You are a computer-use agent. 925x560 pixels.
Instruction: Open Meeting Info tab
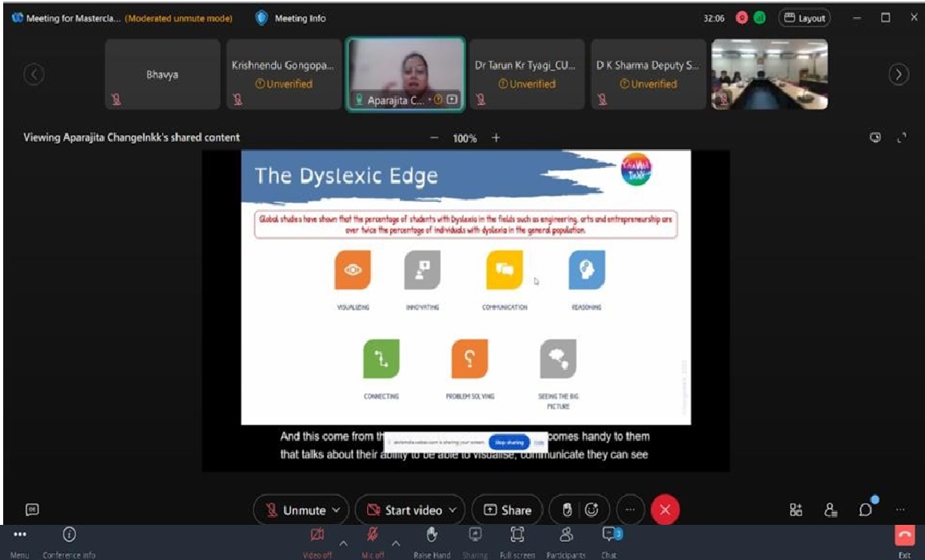click(x=290, y=18)
